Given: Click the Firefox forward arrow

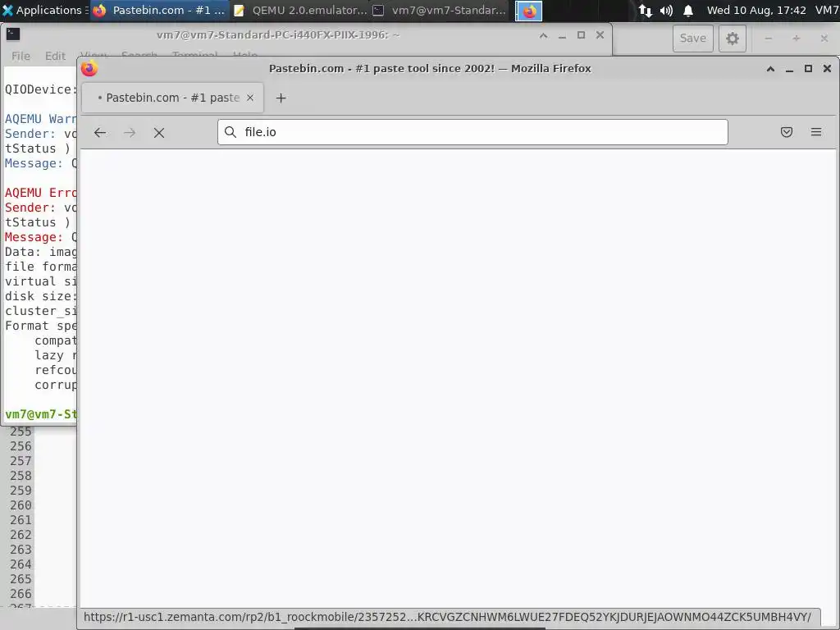Looking at the screenshot, I should click(130, 132).
